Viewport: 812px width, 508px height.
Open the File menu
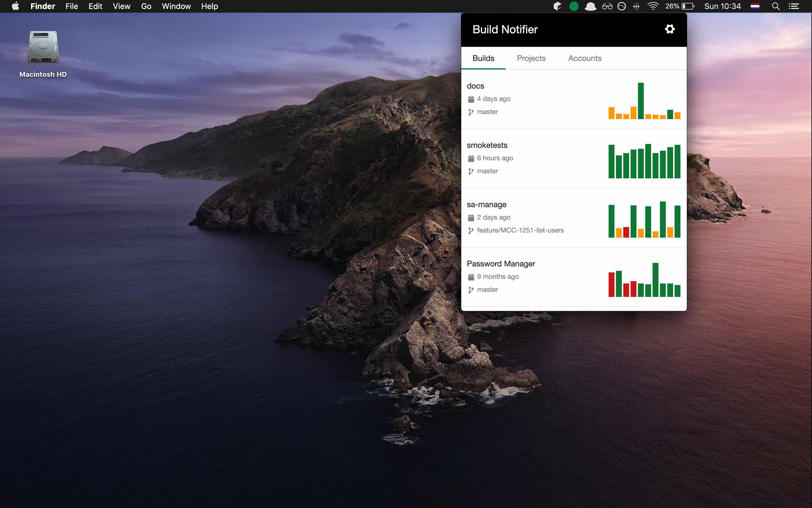click(x=71, y=6)
